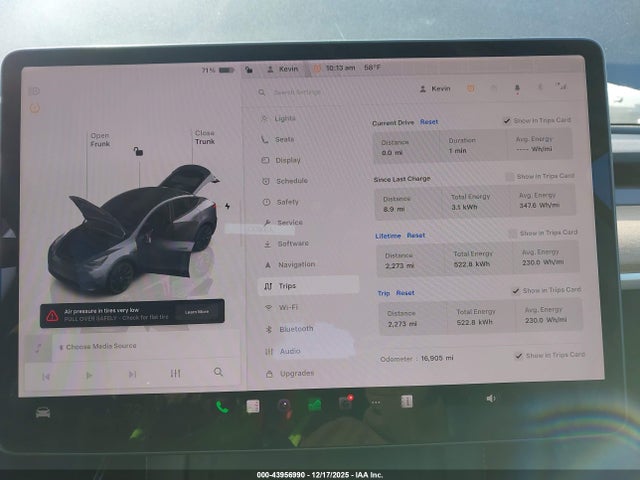The height and width of the screenshot is (480, 640).
Task: Open the Bluetooth settings menu
Action: click(x=289, y=329)
